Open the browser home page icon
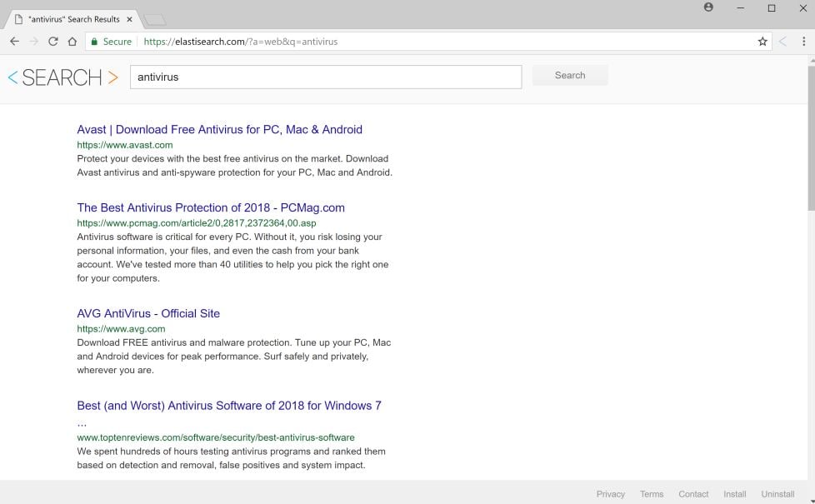This screenshot has width=815, height=504. click(x=72, y=41)
